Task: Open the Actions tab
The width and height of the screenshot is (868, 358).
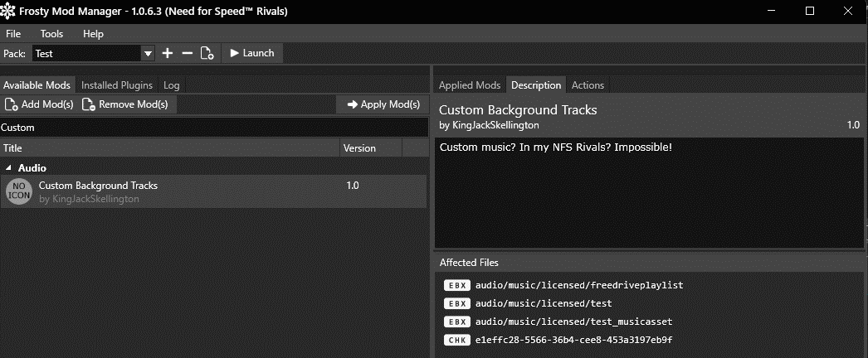Action: [588, 85]
